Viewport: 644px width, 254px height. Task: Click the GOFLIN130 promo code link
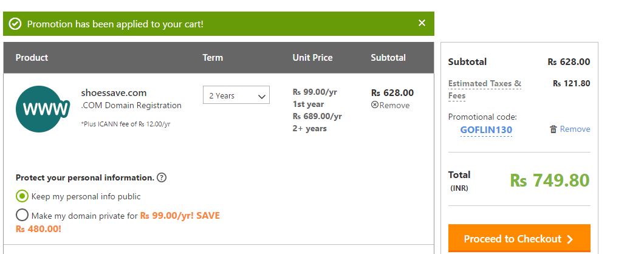(x=486, y=130)
